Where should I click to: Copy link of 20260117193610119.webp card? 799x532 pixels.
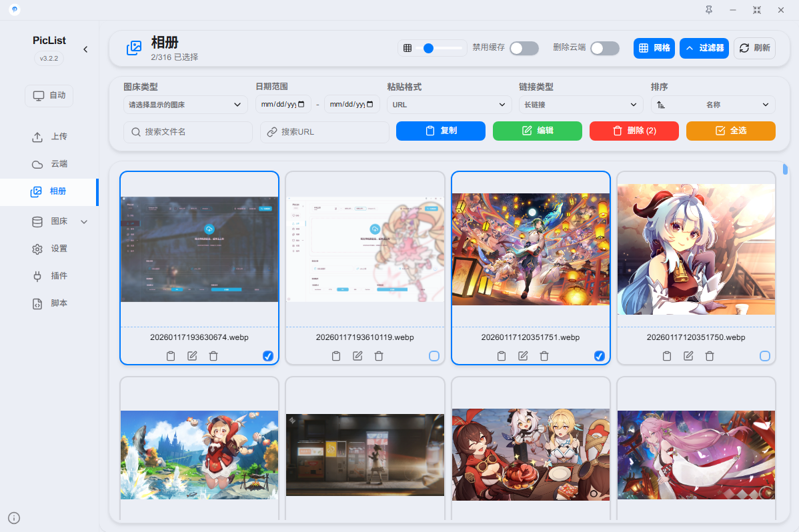click(x=336, y=356)
